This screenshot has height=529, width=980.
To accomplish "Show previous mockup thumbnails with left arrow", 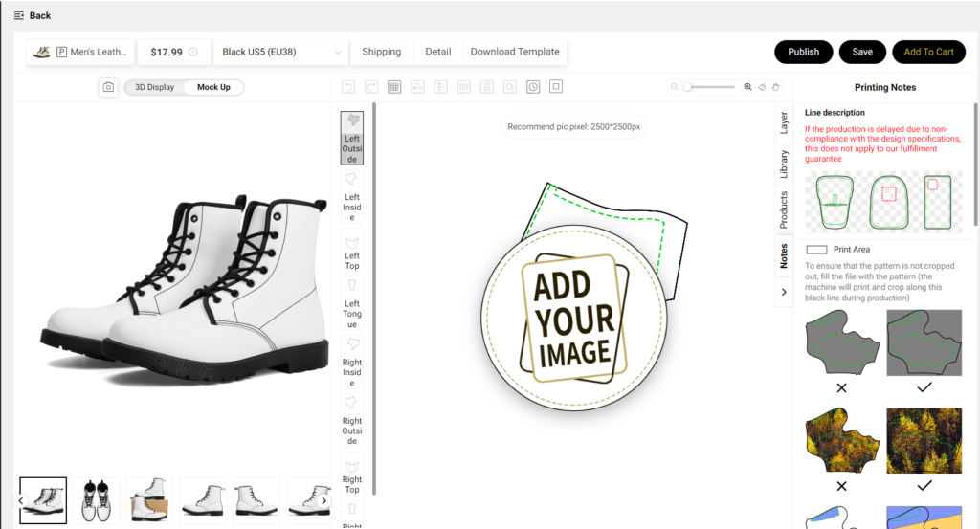I will click(x=21, y=500).
